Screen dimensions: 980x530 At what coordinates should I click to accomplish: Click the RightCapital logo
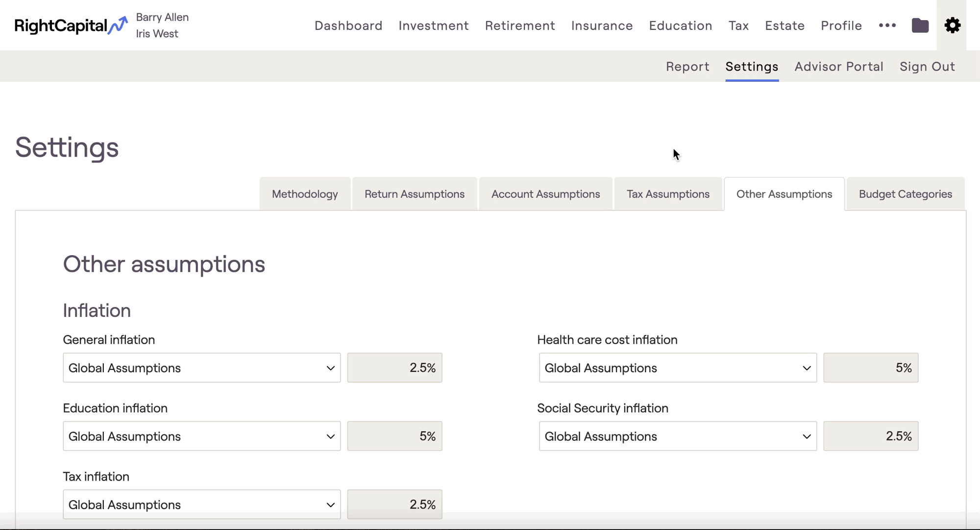point(71,25)
